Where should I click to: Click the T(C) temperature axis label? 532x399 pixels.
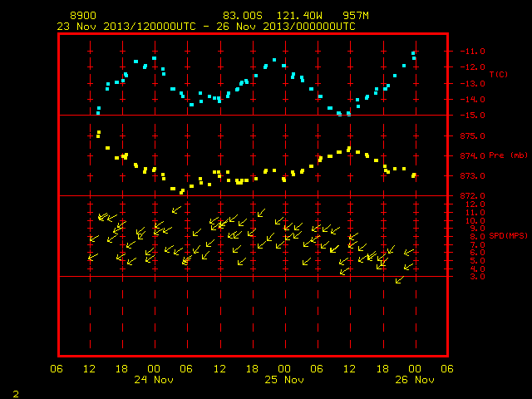499,74
